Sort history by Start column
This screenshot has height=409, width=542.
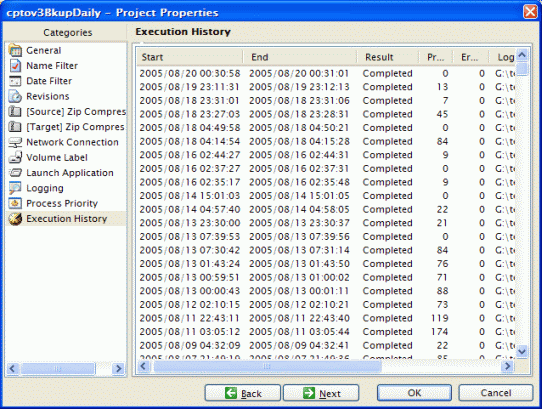(x=189, y=57)
